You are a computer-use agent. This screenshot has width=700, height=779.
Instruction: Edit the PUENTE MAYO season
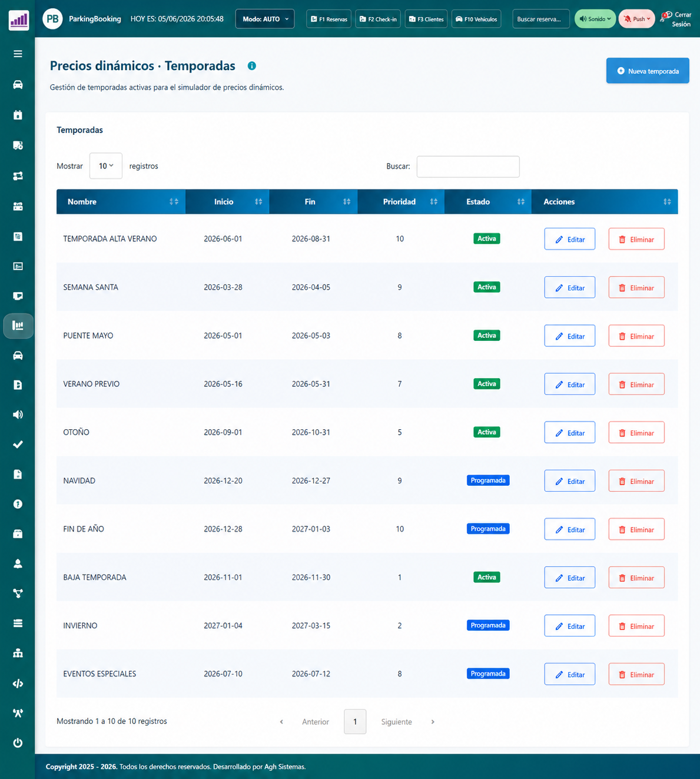click(569, 336)
